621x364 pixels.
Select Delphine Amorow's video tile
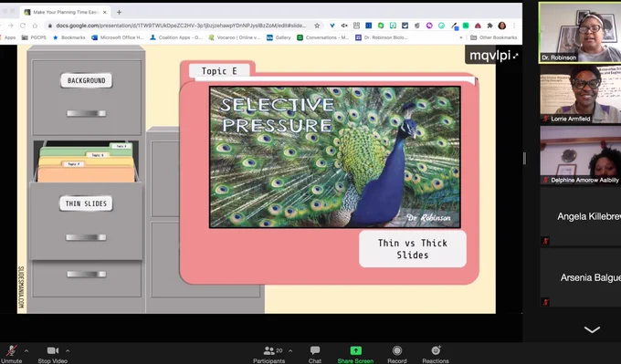point(581,155)
